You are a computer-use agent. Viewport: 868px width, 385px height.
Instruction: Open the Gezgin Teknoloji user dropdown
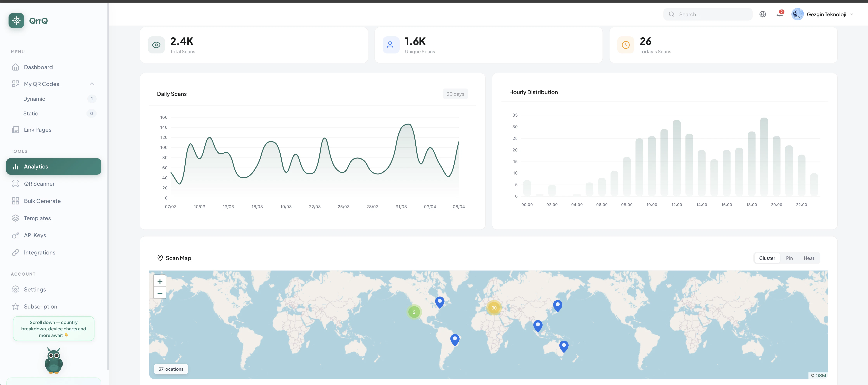coord(826,14)
